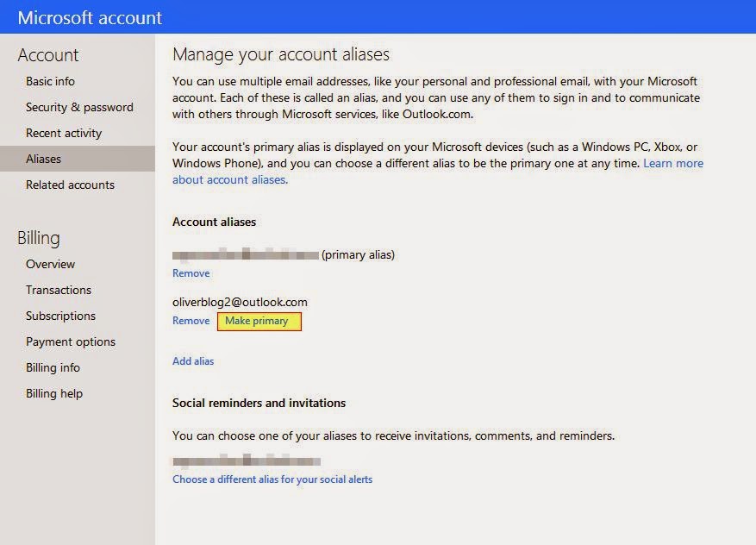This screenshot has width=756, height=545.
Task: Go to Security & password settings
Action: pos(79,107)
